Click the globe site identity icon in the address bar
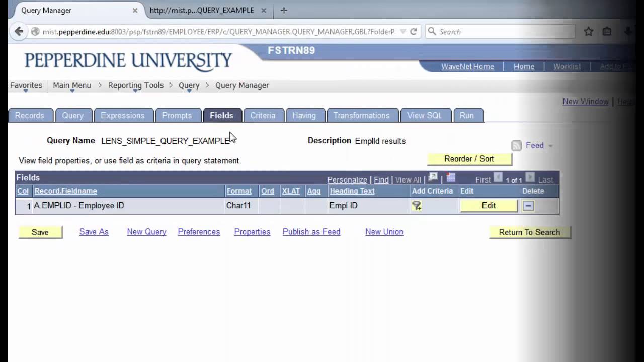 click(35, 31)
